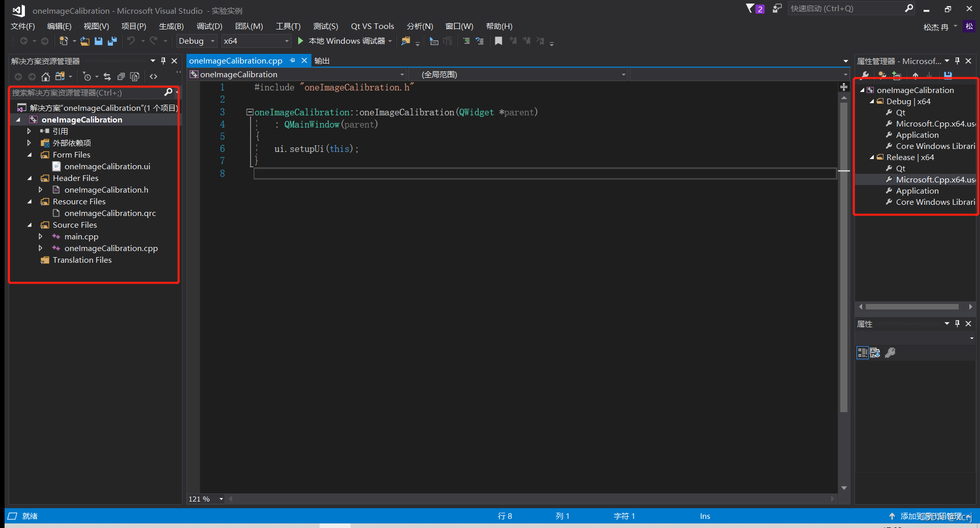This screenshot has width=980, height=528.
Task: Toggle the Ins indicator in the status bar
Action: click(705, 516)
